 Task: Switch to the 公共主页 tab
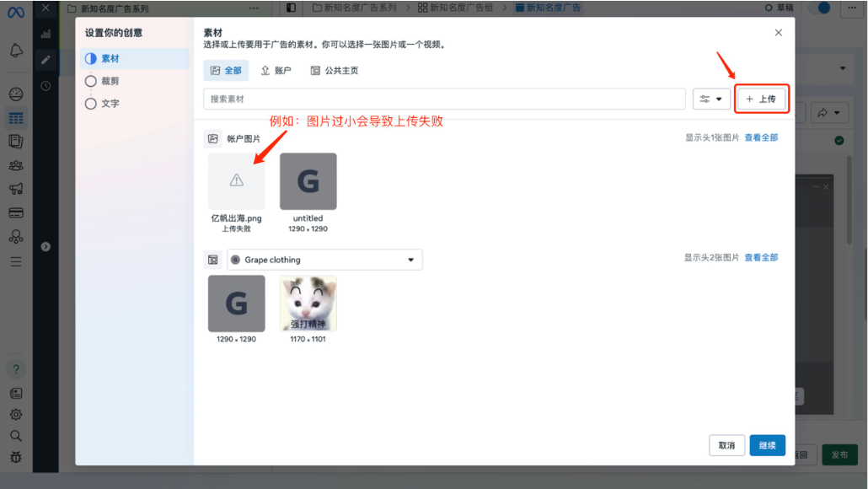coord(335,71)
